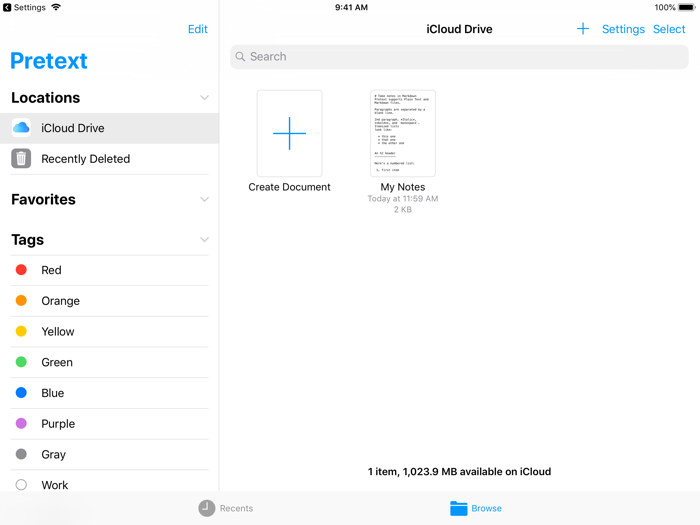Viewport: 700px width, 525px height.
Task: Click the Tags section heading
Action: [28, 240]
